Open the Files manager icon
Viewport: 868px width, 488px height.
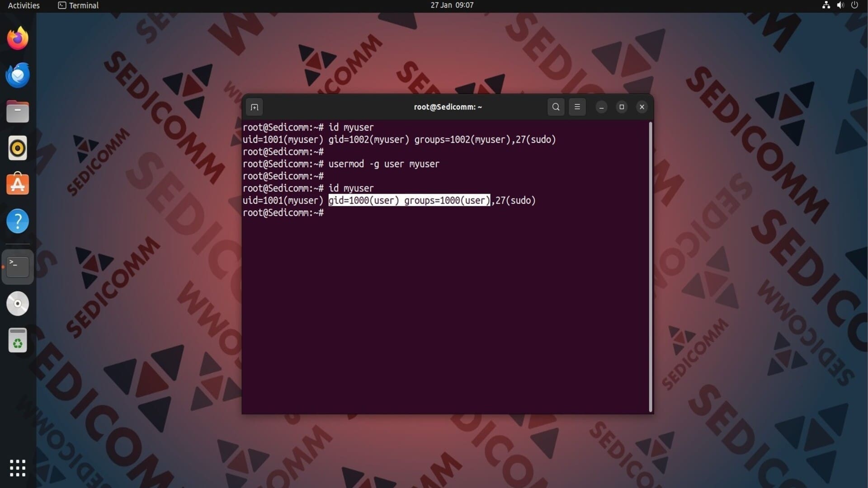pyautogui.click(x=18, y=112)
